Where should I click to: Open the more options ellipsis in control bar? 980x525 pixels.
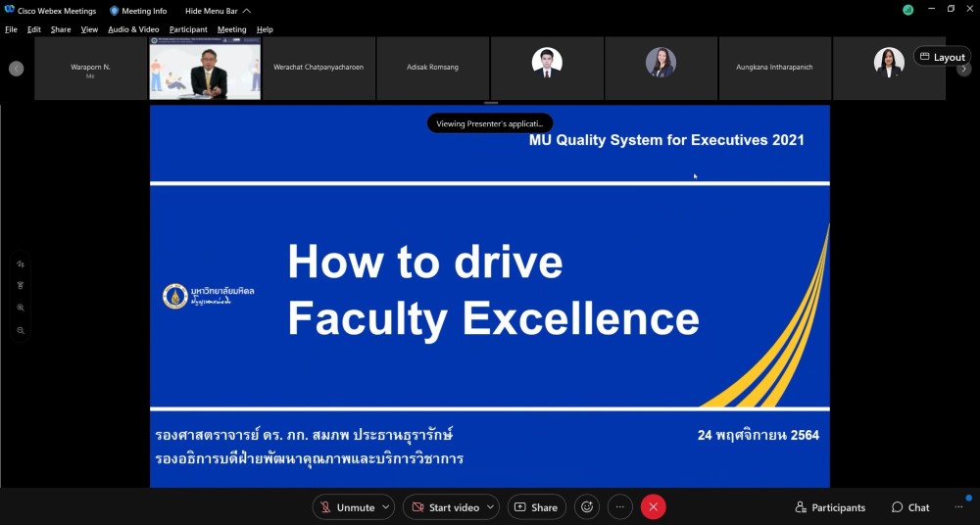coord(620,507)
